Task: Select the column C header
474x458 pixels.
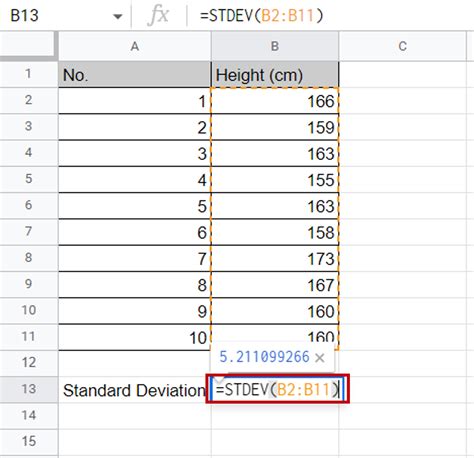Action: point(402,46)
